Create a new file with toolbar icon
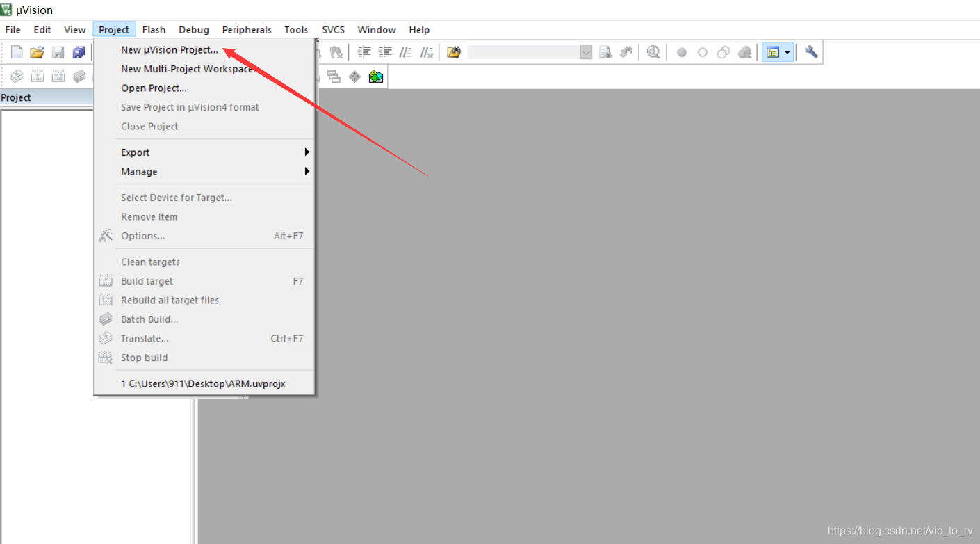 tap(17, 52)
